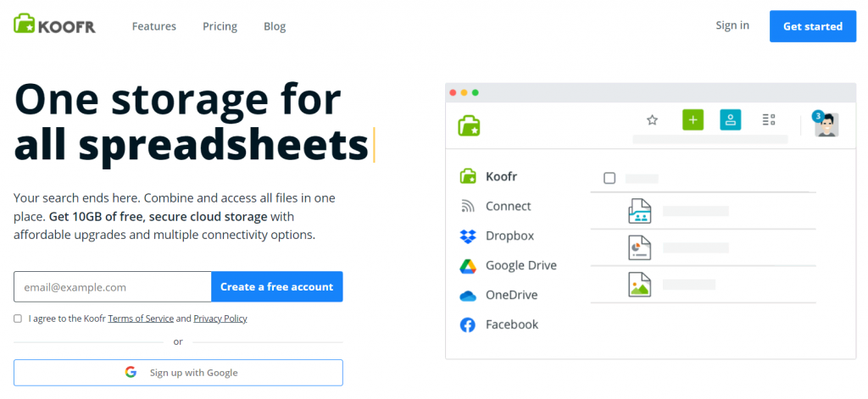This screenshot has width=868, height=399.
Task: Click the teal user contact icon
Action: pos(731,120)
